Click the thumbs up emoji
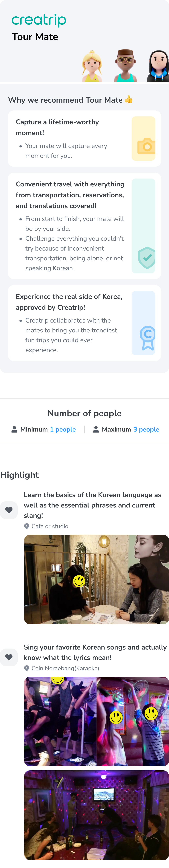Viewport: 169px width, 868px height. point(129,99)
